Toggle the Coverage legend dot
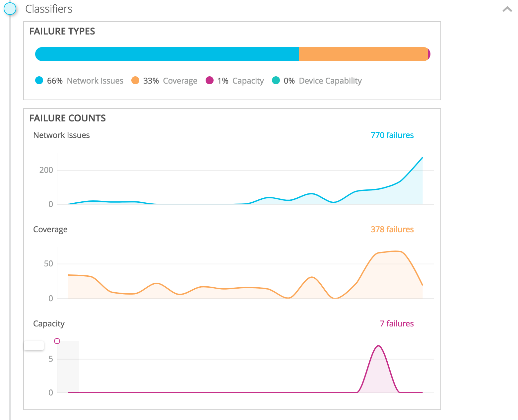Image resolution: width=518 pixels, height=420 pixels. (135, 81)
